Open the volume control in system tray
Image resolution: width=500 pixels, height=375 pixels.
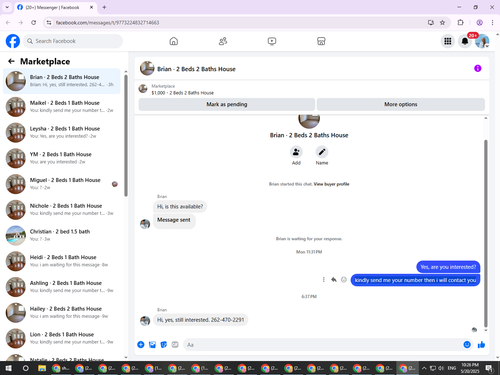(x=441, y=368)
